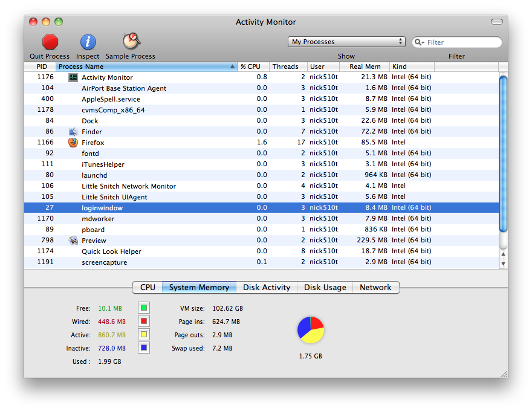Open the Network tab
Image resolution: width=532 pixels, height=411 pixels.
tap(375, 287)
